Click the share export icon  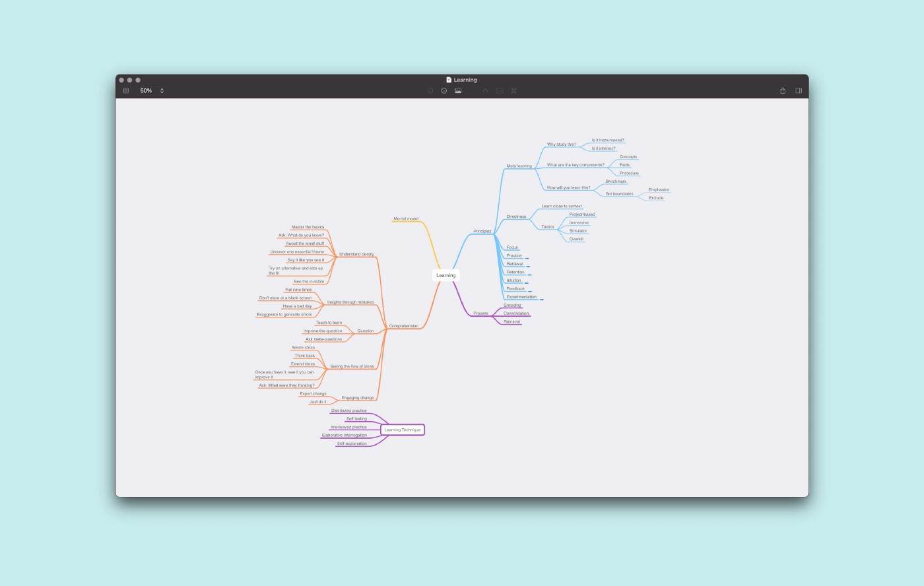(783, 90)
